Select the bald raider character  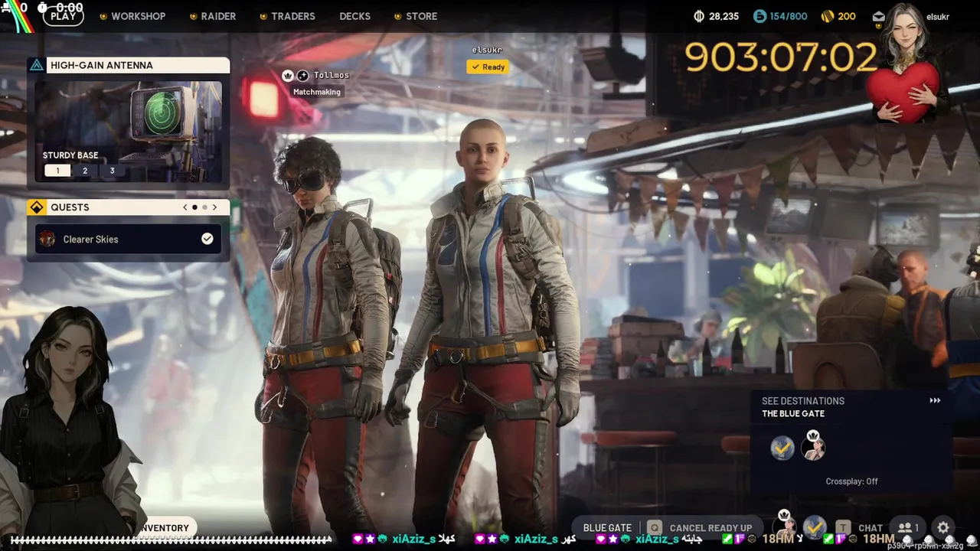(486, 329)
